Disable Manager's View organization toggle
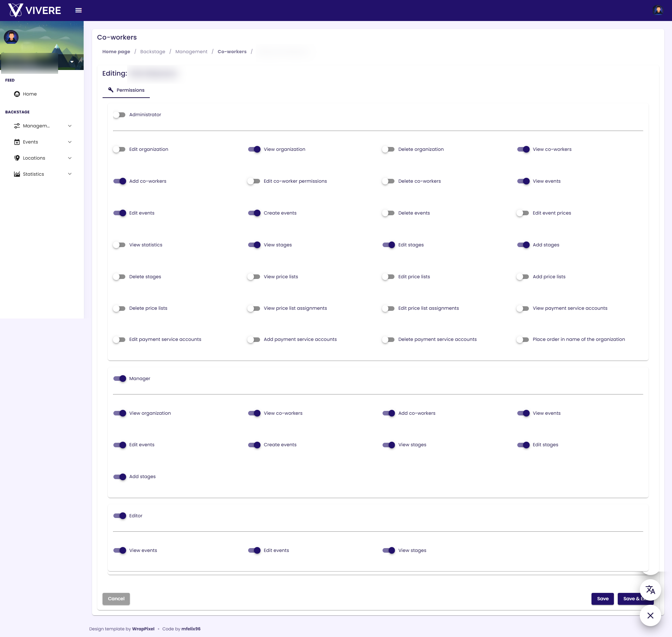The height and width of the screenshot is (637, 672). [x=120, y=413]
